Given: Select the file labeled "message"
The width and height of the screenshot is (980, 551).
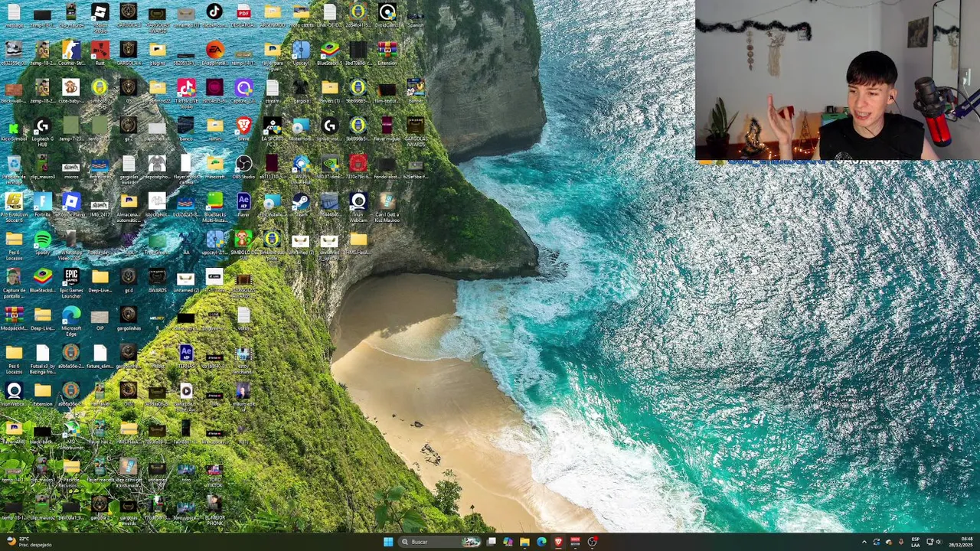Looking at the screenshot, I should point(14,15).
